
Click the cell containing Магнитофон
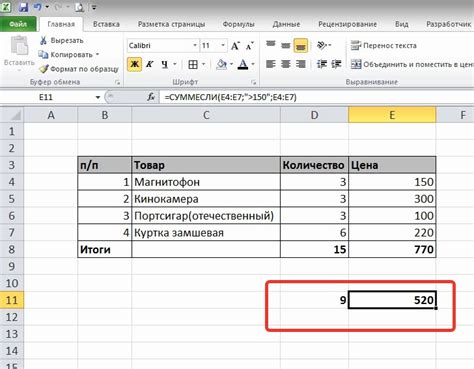click(x=206, y=182)
